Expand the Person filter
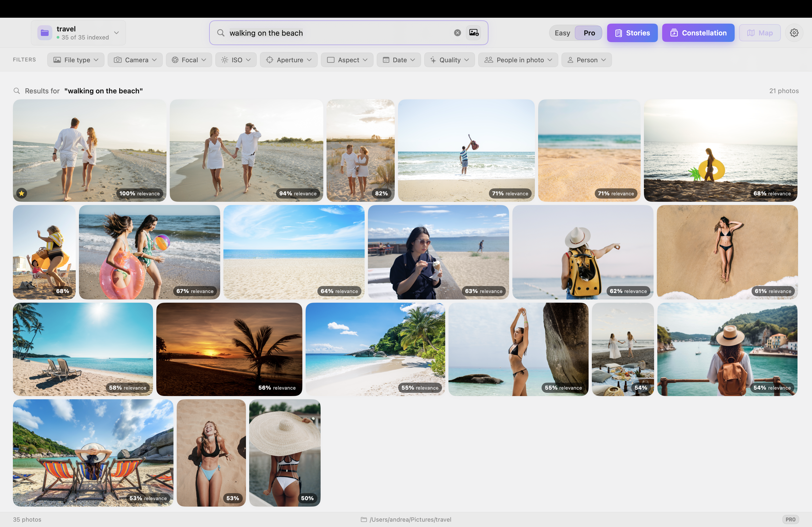812x527 pixels. 586,60
